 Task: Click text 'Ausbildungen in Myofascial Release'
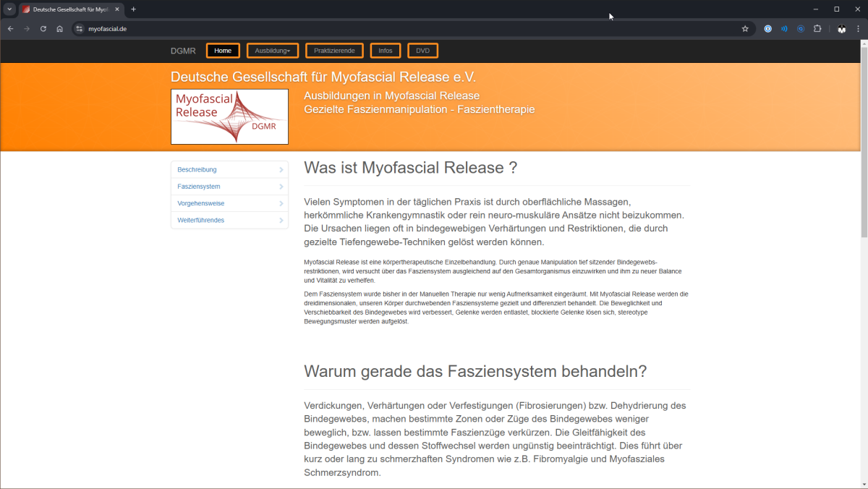[x=391, y=95]
